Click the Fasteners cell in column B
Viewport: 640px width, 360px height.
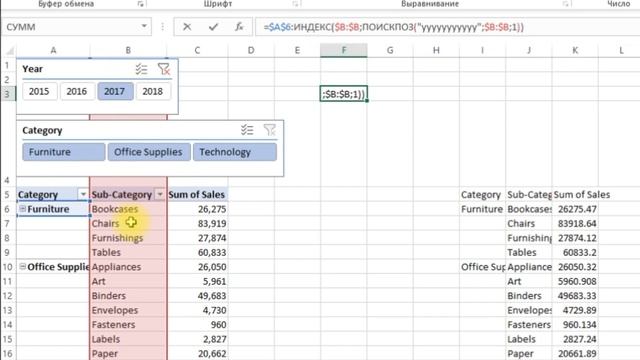(128, 324)
